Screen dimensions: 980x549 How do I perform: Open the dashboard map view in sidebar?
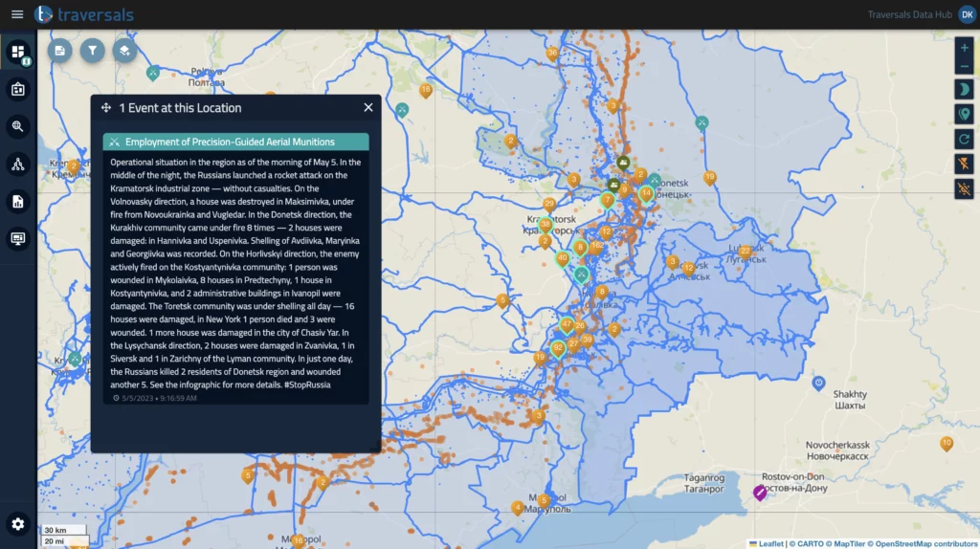click(x=18, y=52)
